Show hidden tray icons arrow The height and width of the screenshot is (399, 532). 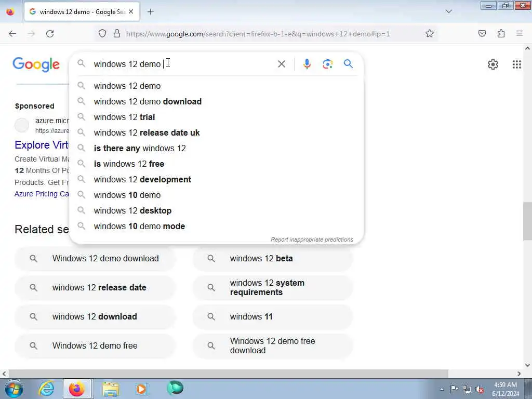coord(442,390)
